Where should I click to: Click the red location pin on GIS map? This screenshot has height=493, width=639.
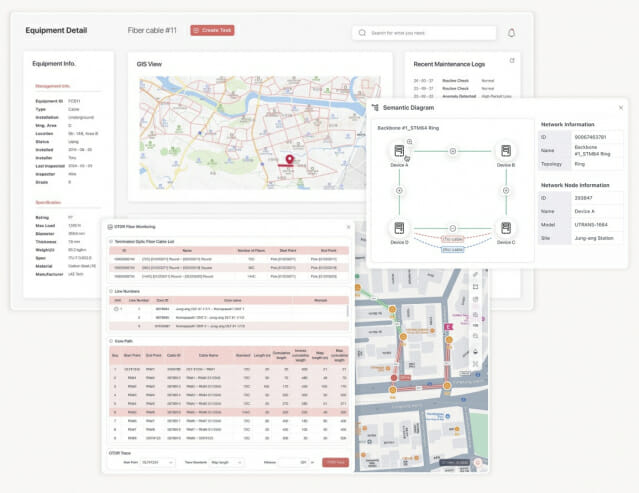pyautogui.click(x=289, y=159)
